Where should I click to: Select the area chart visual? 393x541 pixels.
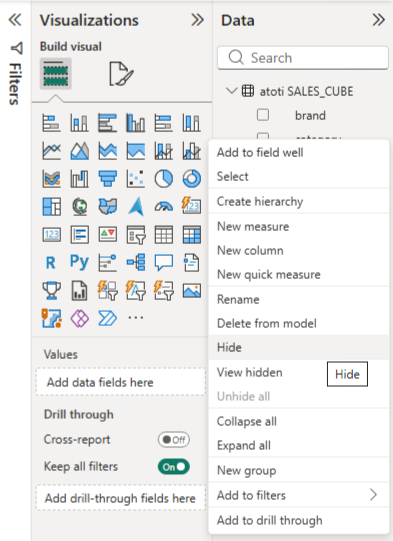coord(79,151)
